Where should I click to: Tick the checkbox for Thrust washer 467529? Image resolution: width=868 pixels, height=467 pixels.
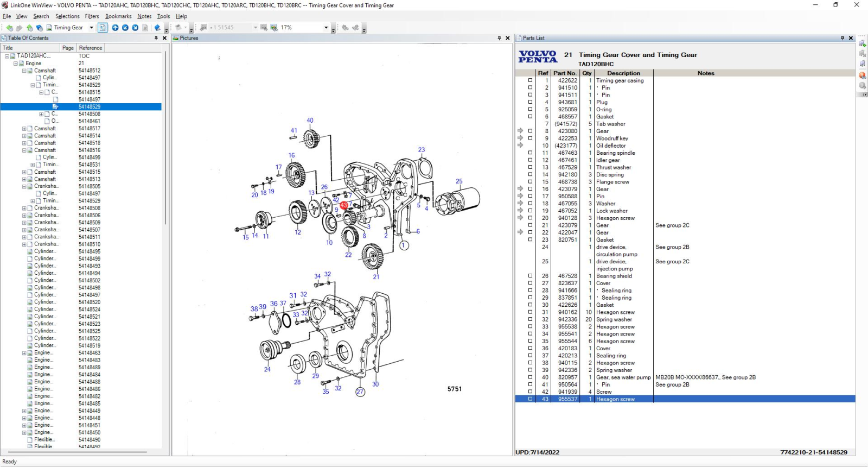click(530, 167)
